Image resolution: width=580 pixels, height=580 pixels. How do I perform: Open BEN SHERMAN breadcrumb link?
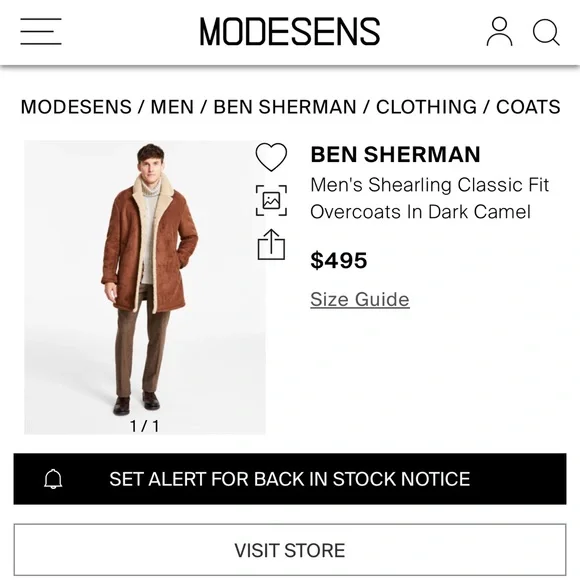coord(285,107)
